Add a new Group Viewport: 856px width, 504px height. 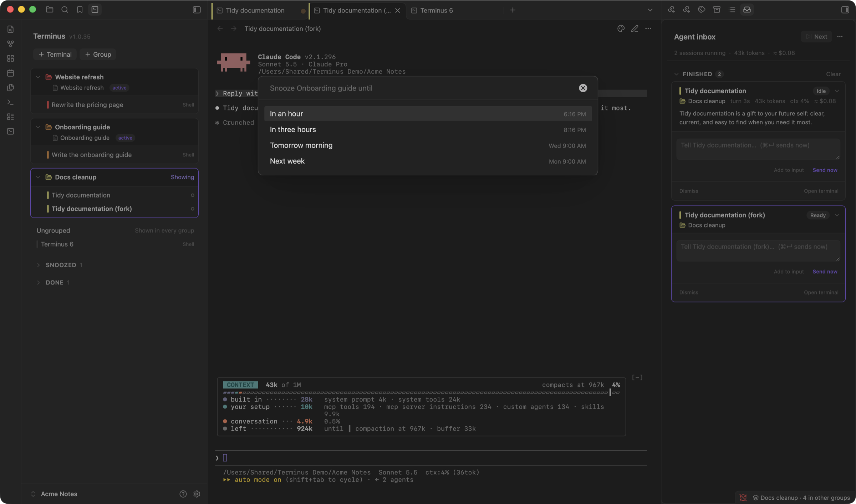coord(98,55)
